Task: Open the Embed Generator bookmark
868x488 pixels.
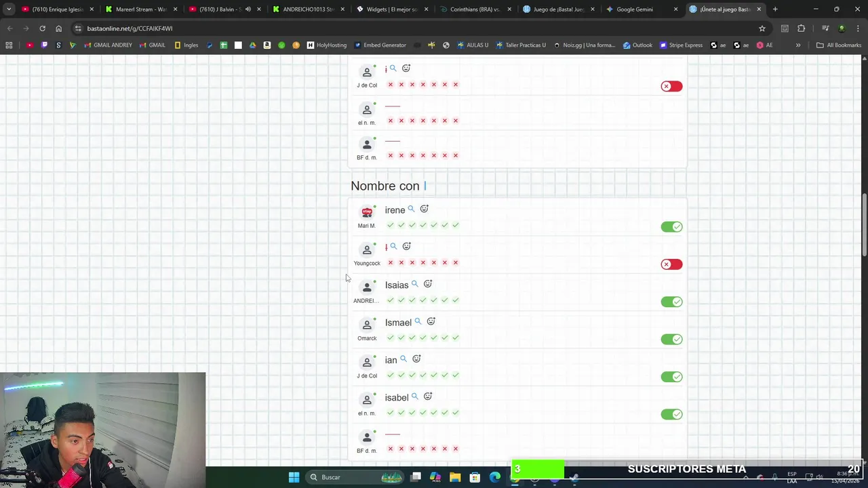Action: [380, 45]
